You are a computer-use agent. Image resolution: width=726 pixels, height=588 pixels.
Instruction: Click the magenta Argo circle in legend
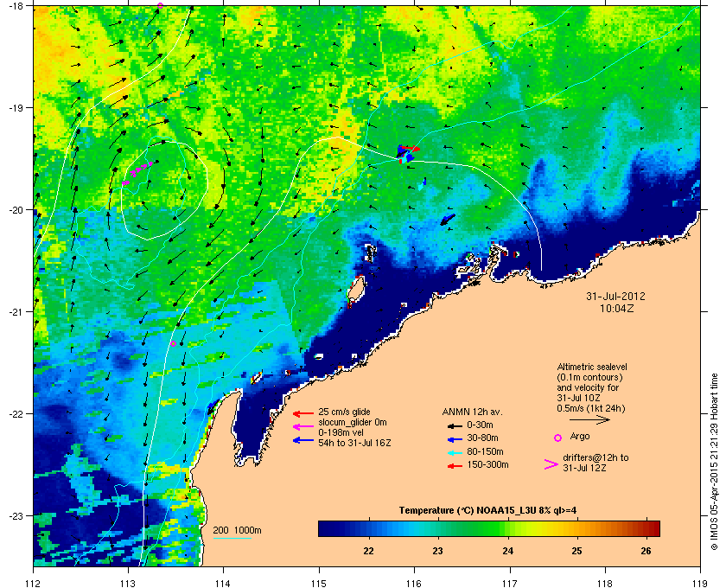pos(558,438)
